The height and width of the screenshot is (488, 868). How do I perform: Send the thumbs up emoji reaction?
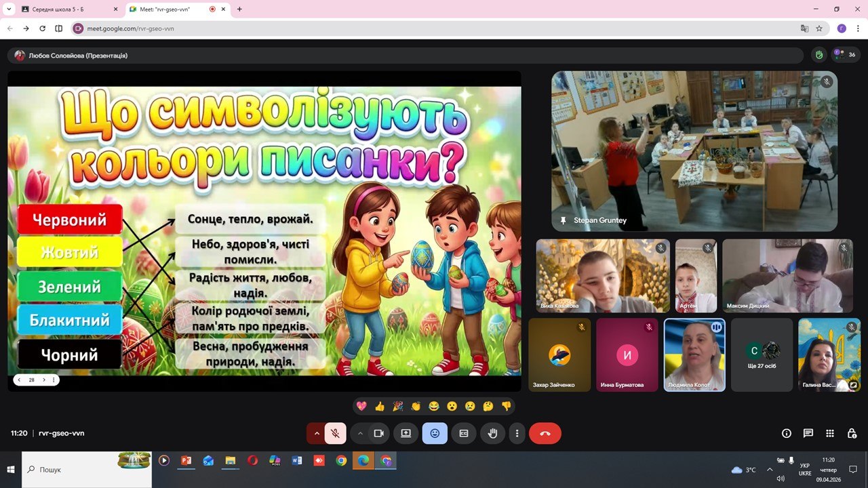coord(380,406)
